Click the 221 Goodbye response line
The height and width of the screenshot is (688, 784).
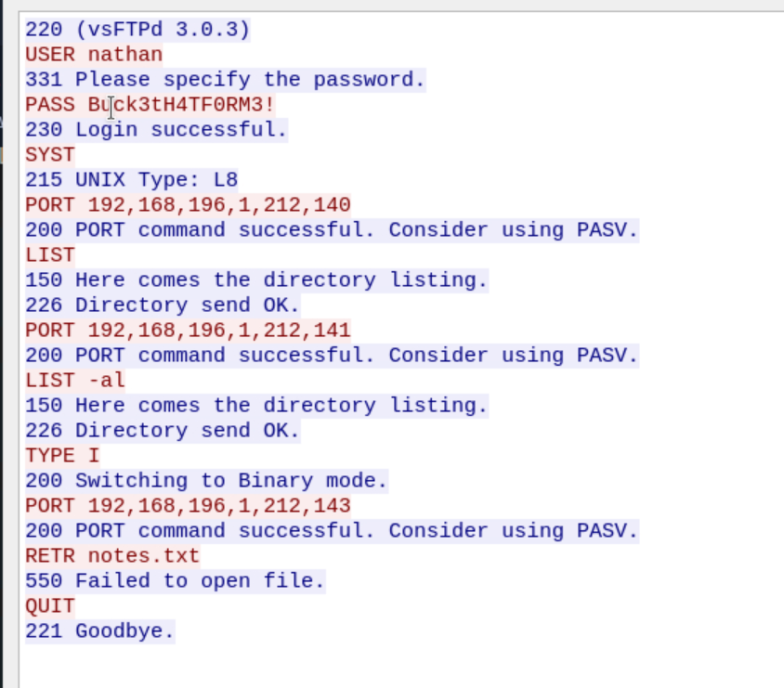(100, 630)
